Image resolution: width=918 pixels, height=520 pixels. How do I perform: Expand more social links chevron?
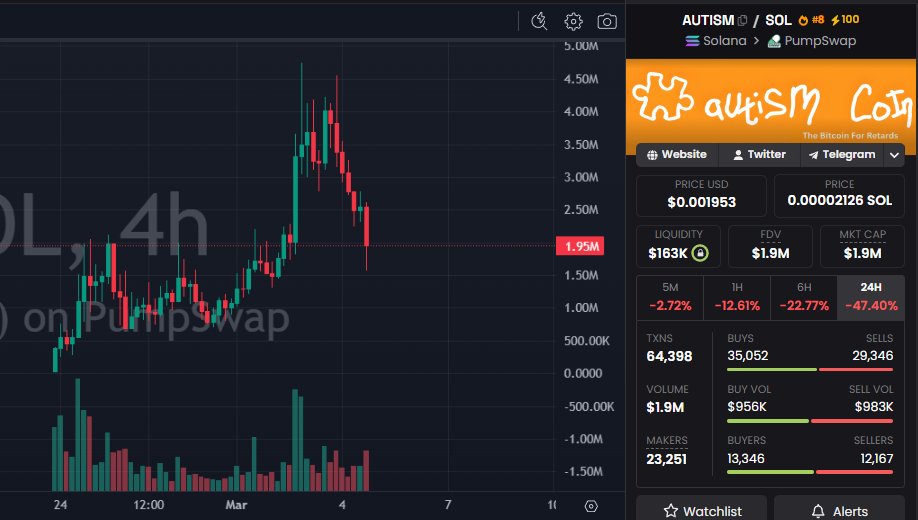pyautogui.click(x=894, y=155)
